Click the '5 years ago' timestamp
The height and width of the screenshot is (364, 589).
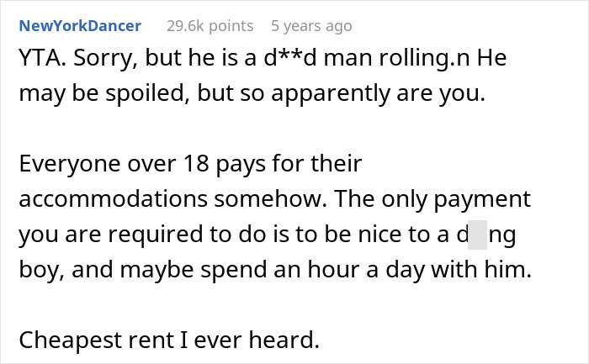tap(312, 26)
